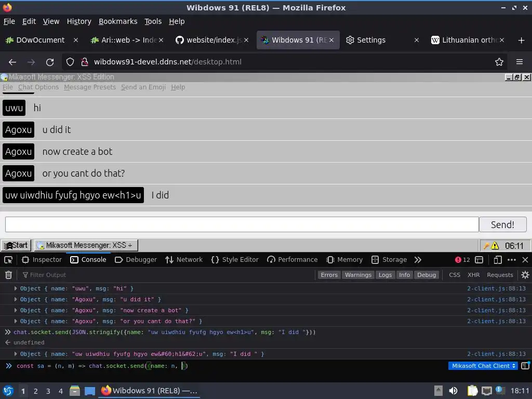Activate the element picker tool
The image size is (532, 399).
pyautogui.click(x=8, y=260)
